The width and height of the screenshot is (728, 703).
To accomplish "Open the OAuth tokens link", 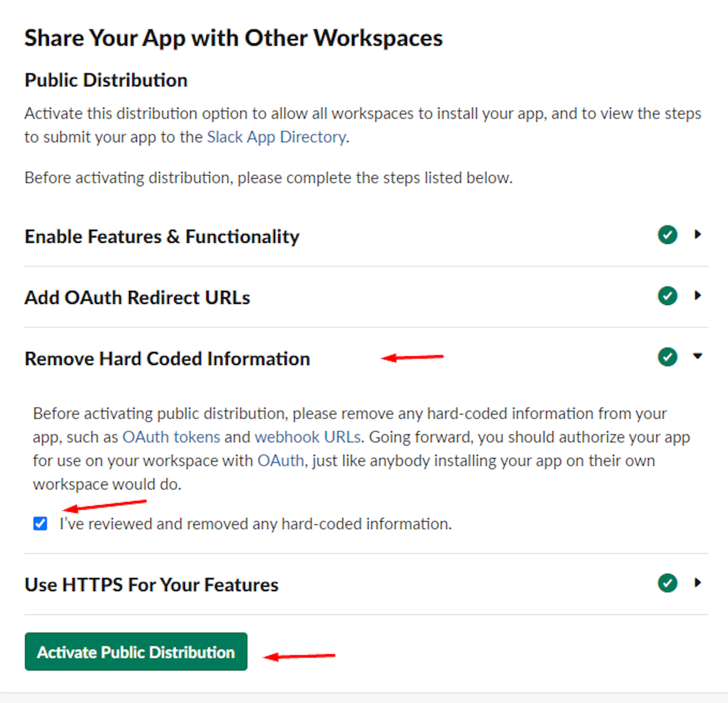I will [171, 437].
